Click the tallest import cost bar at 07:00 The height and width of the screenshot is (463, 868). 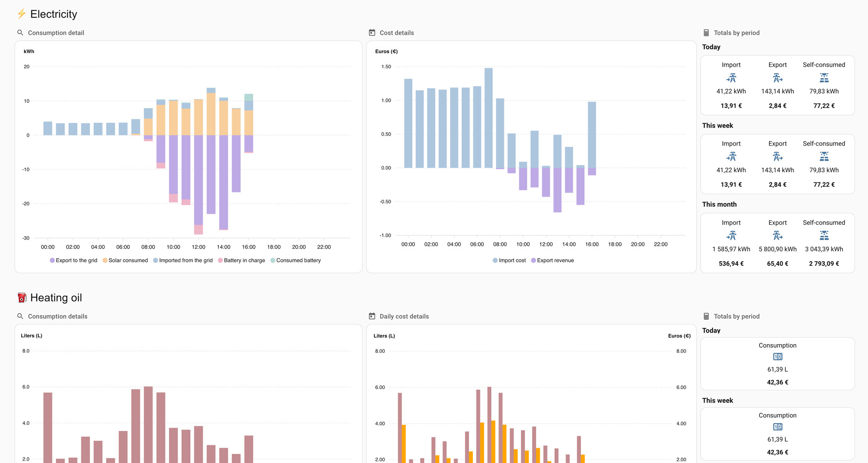(x=488, y=118)
